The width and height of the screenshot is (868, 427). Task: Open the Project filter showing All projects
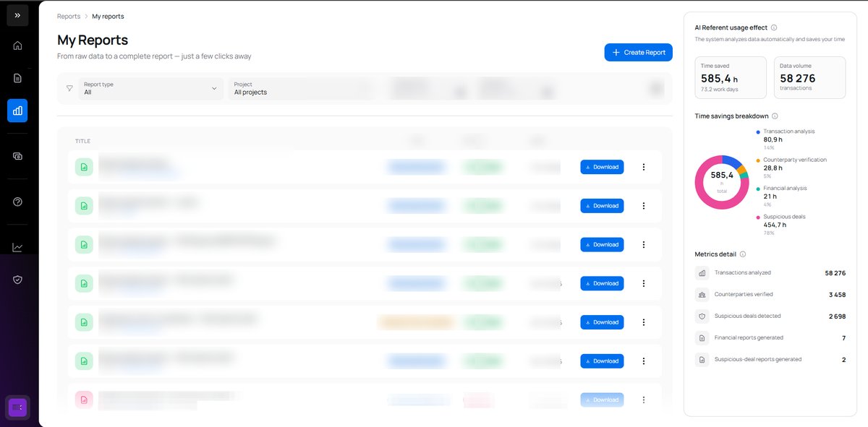click(301, 88)
